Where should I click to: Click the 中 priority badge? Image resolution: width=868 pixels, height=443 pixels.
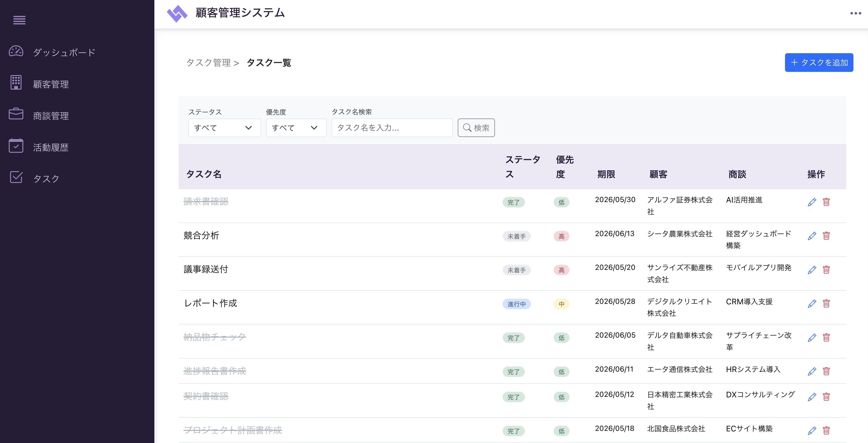pyautogui.click(x=561, y=304)
